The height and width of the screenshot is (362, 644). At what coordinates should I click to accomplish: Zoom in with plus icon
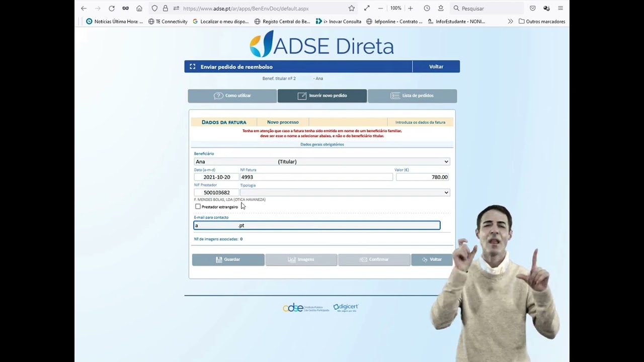coord(411,9)
